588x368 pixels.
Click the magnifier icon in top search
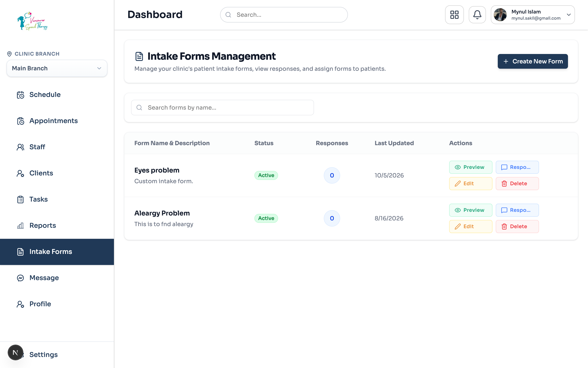click(228, 15)
